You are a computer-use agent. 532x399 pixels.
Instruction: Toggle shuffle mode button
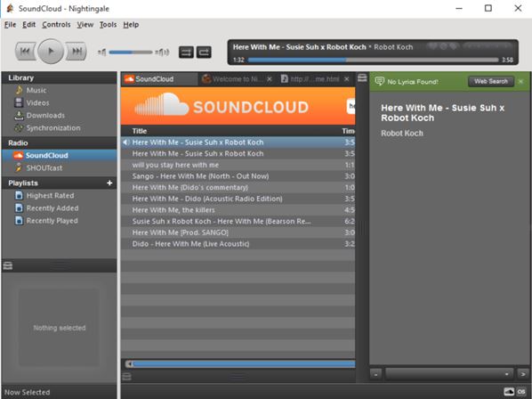coord(186,52)
